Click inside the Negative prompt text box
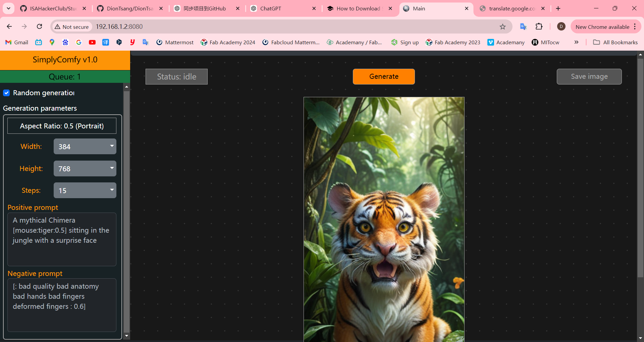Image resolution: width=644 pixels, height=342 pixels. point(62,305)
